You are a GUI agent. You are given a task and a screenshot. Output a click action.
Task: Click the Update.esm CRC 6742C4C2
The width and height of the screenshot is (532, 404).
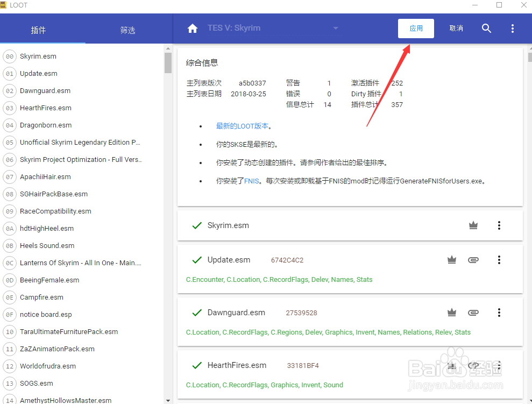pyautogui.click(x=287, y=260)
